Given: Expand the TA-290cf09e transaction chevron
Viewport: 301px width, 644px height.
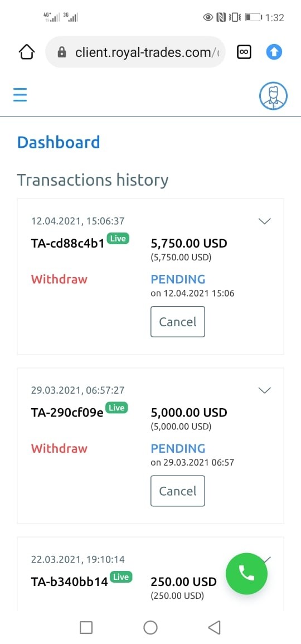Looking at the screenshot, I should (264, 390).
